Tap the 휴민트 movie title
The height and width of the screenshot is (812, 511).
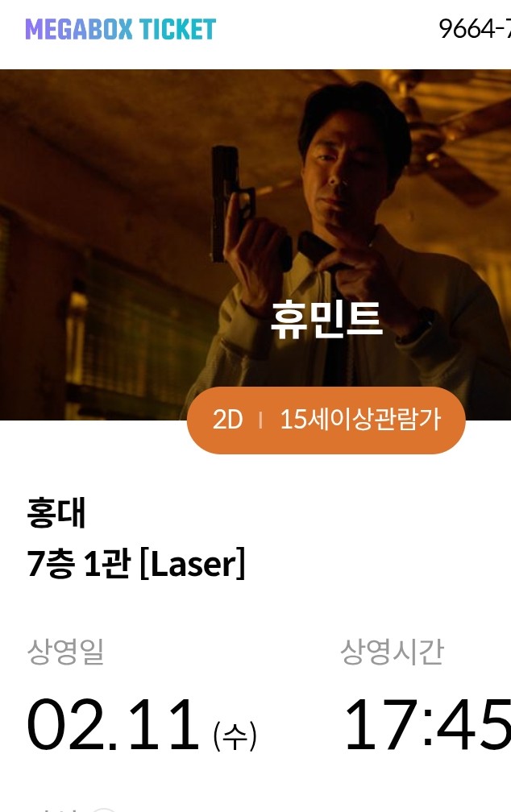pos(326,320)
